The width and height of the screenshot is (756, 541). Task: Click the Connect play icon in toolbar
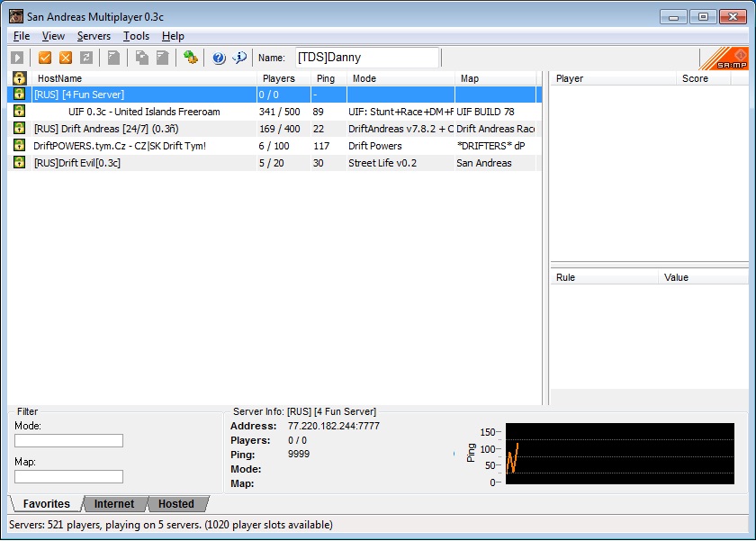17,58
